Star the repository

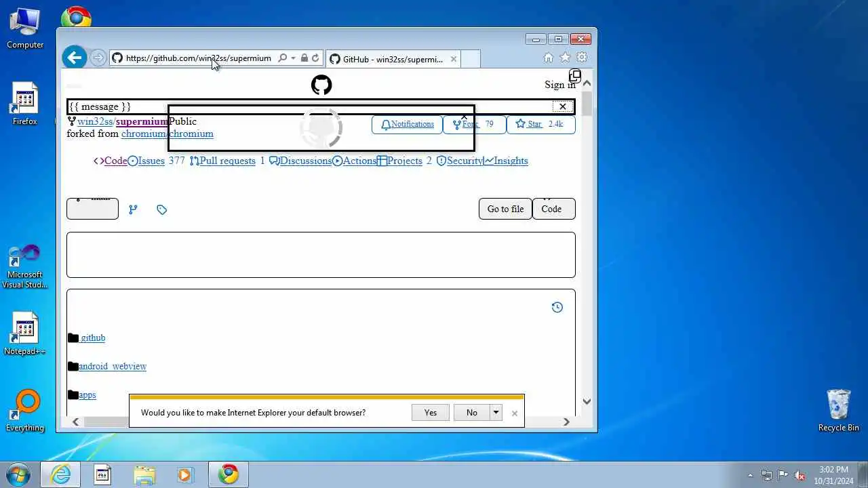pos(540,124)
